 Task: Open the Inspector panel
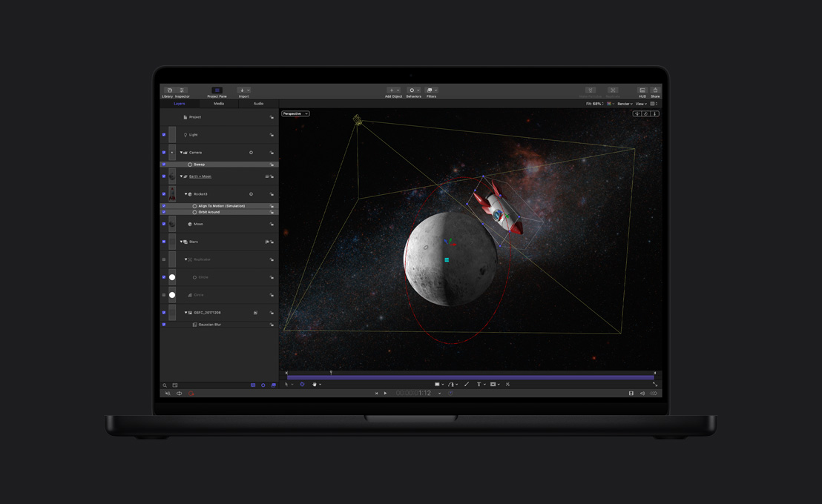[181, 90]
